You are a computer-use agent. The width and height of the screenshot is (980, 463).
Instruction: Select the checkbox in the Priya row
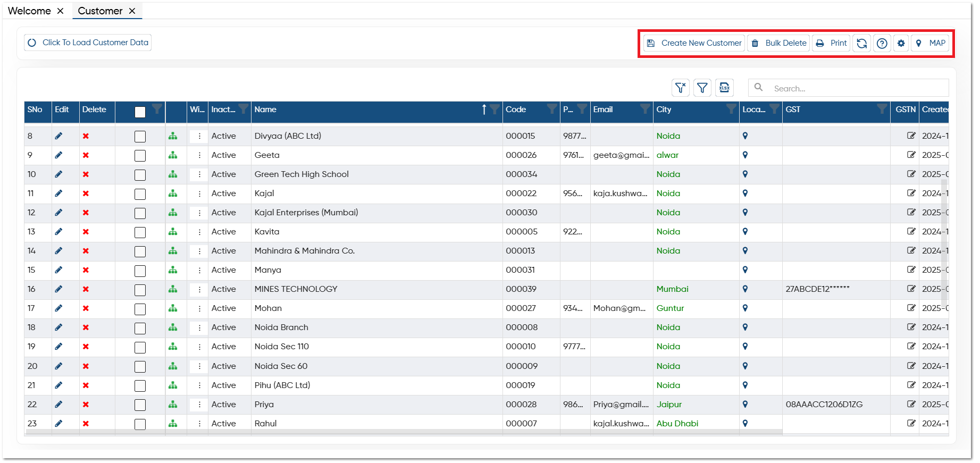[x=140, y=405]
